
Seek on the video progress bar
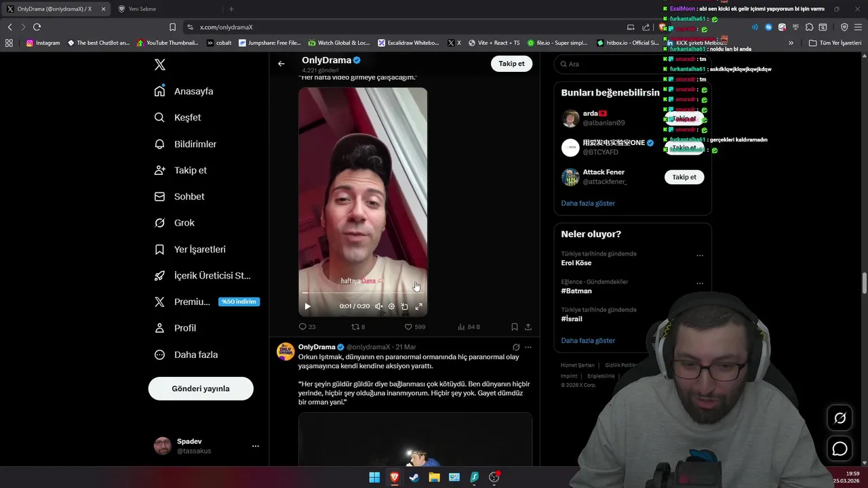tap(363, 293)
